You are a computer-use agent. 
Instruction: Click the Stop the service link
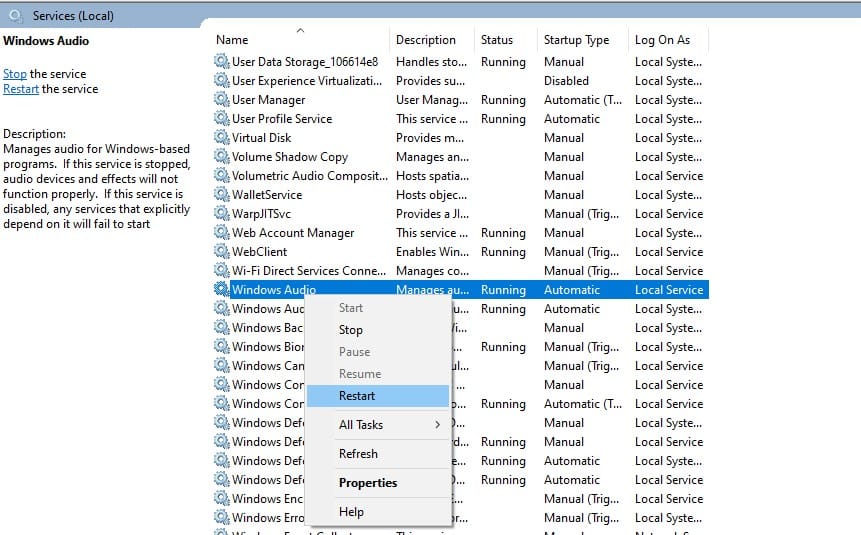coord(15,74)
